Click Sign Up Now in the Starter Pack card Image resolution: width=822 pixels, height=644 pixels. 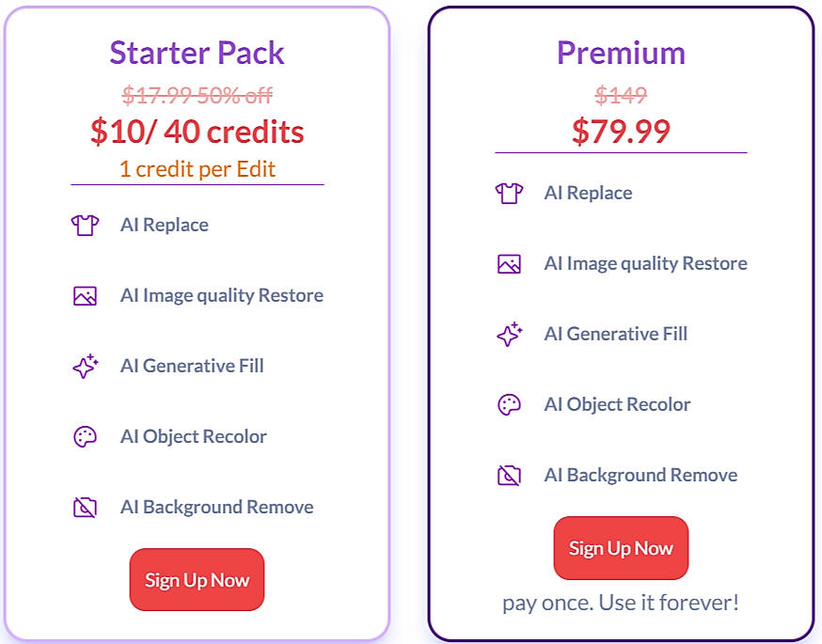click(197, 580)
